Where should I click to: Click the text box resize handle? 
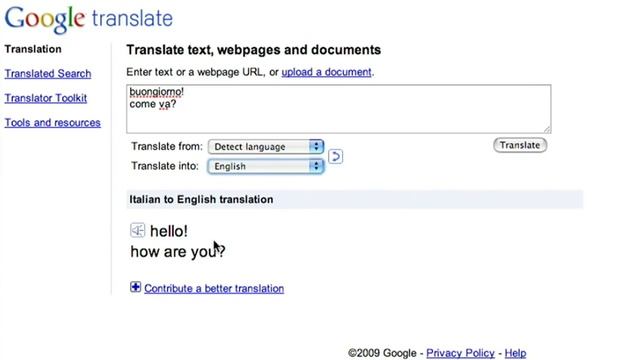(547, 129)
